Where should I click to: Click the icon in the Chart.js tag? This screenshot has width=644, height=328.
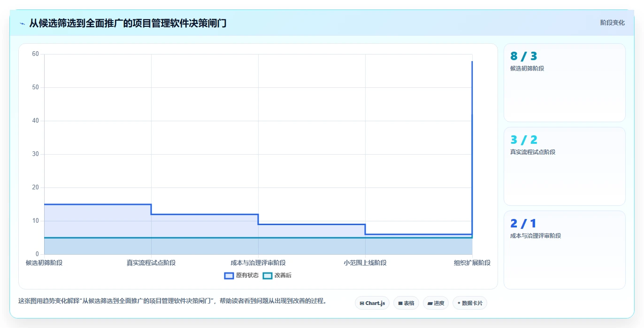pos(362,304)
